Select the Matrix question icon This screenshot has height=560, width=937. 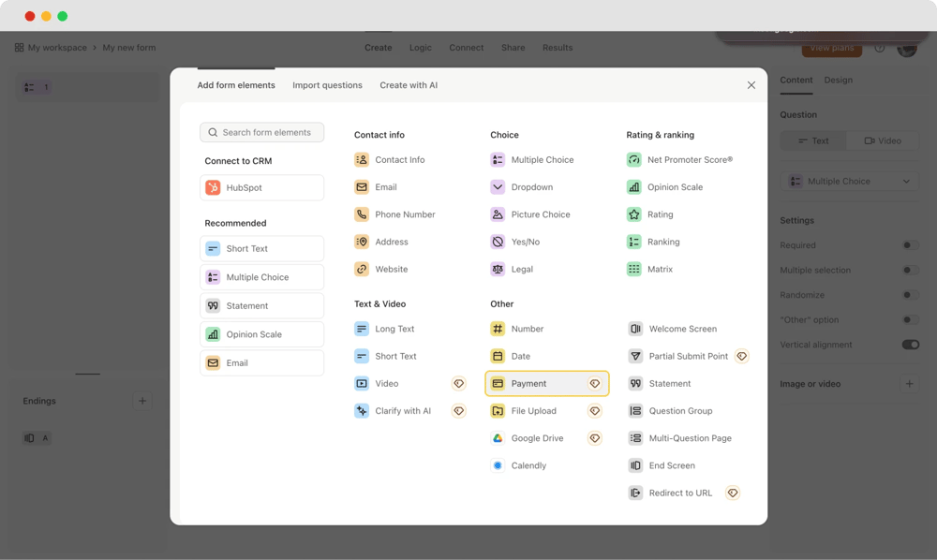(x=634, y=270)
